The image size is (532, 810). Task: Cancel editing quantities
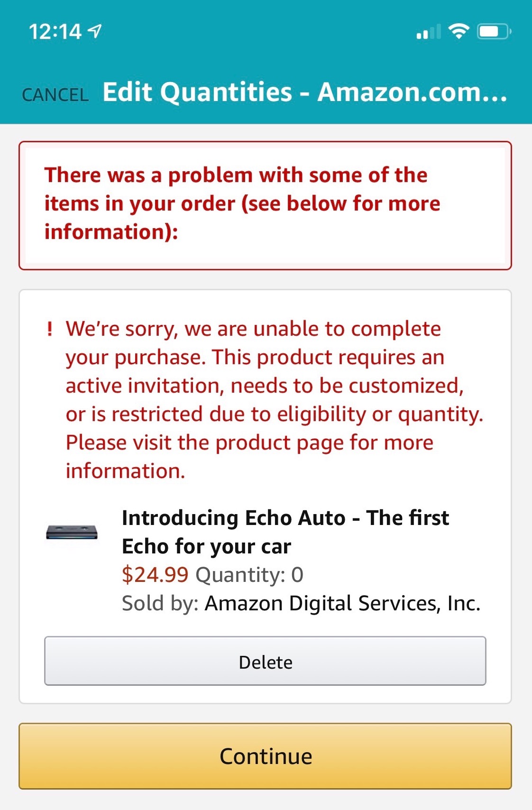(55, 95)
